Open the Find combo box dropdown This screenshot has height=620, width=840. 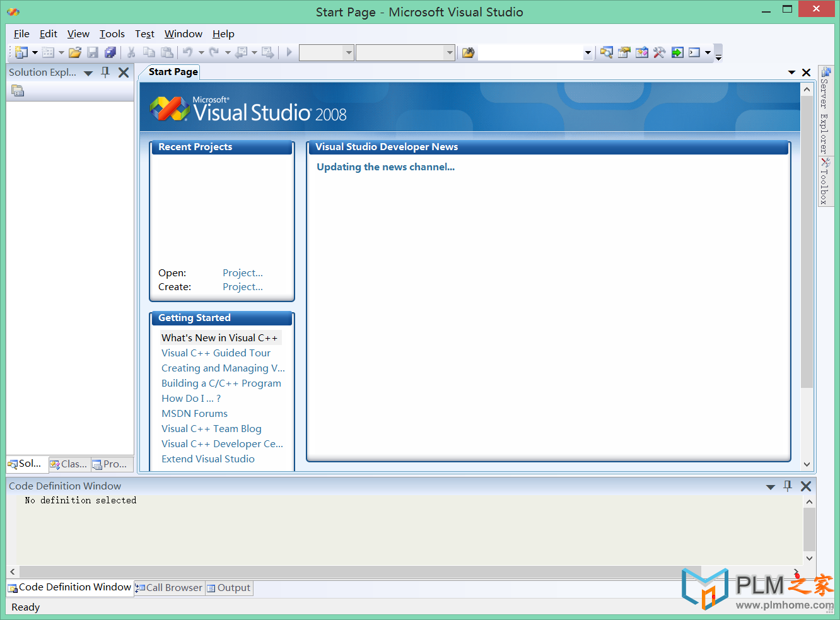click(x=588, y=53)
